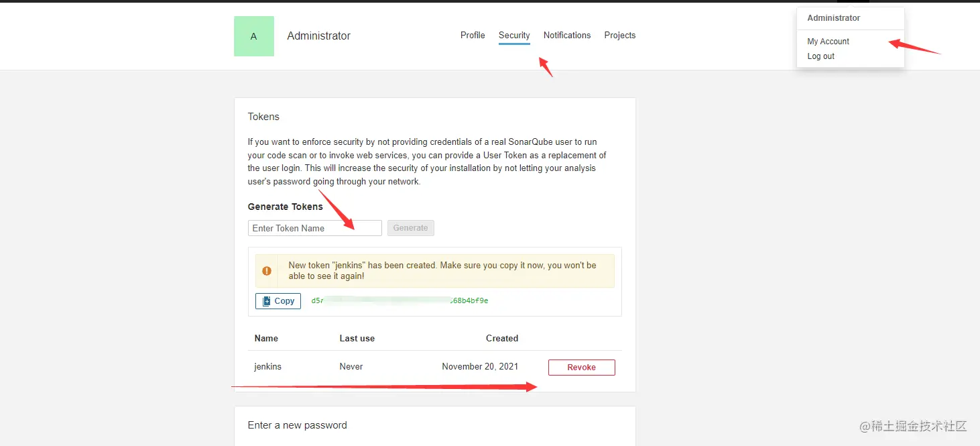Switch to the Notifications tab

tap(567, 35)
